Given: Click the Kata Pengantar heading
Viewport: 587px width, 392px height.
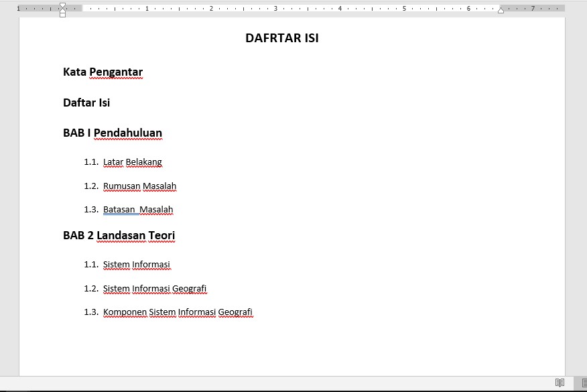Looking at the screenshot, I should (x=103, y=72).
